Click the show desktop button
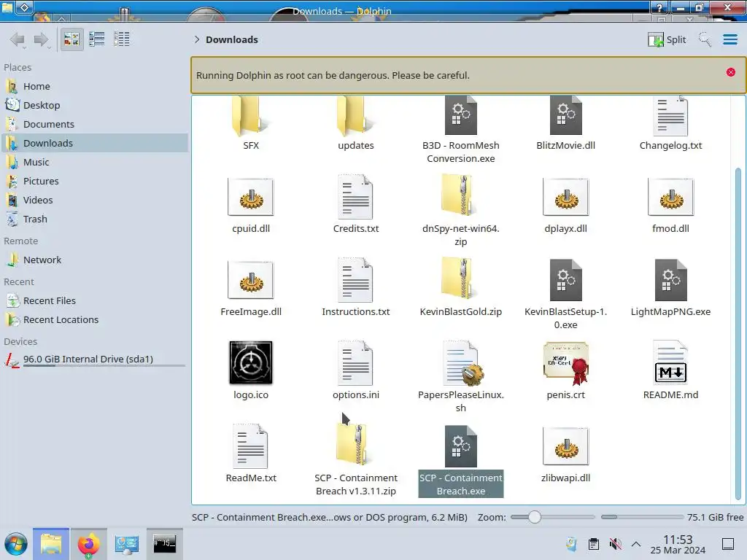 727,544
